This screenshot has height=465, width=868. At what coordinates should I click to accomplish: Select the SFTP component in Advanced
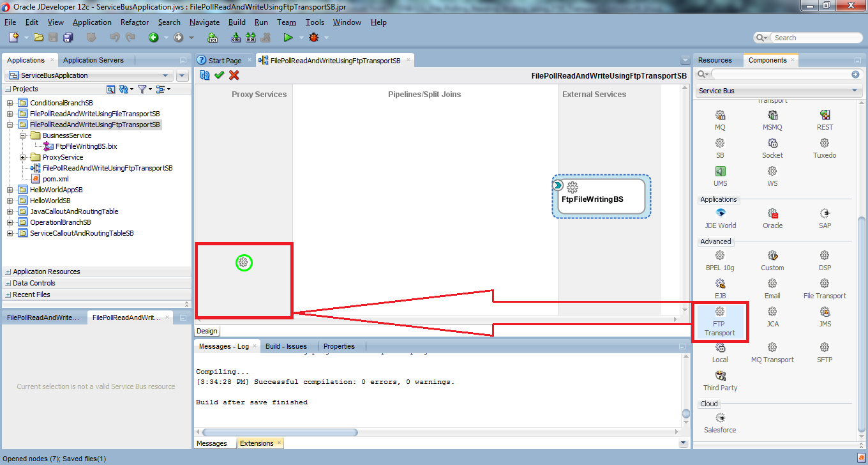click(825, 351)
